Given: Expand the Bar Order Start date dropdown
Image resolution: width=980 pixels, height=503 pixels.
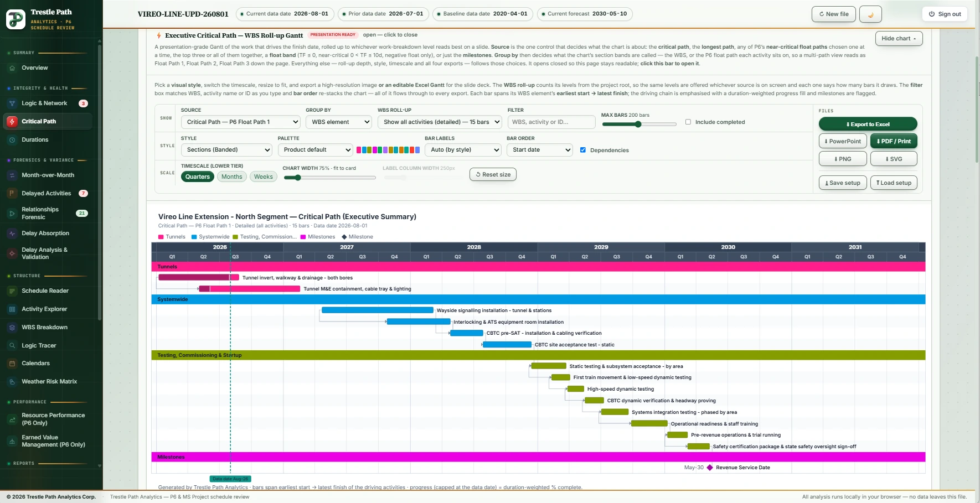Looking at the screenshot, I should [x=540, y=150].
